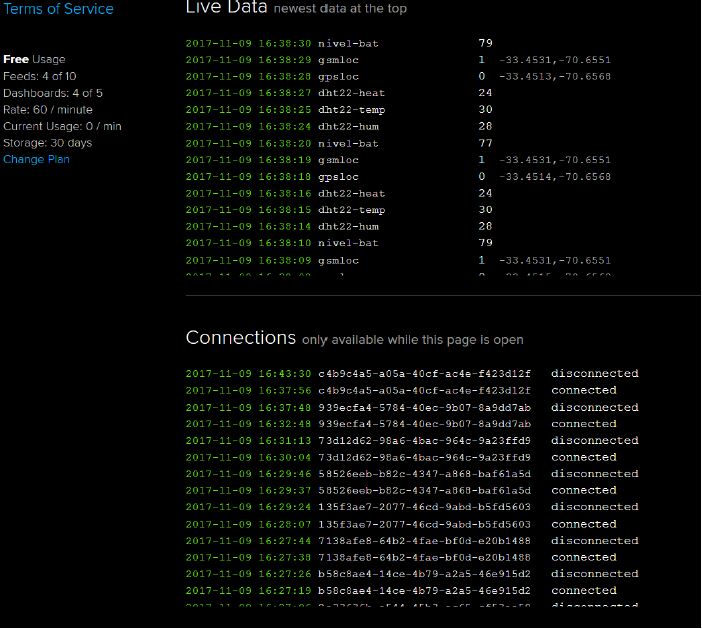This screenshot has height=629, width=702.
Task: Click connection ID 73d12d62 at 16:31:13
Action: [424, 441]
